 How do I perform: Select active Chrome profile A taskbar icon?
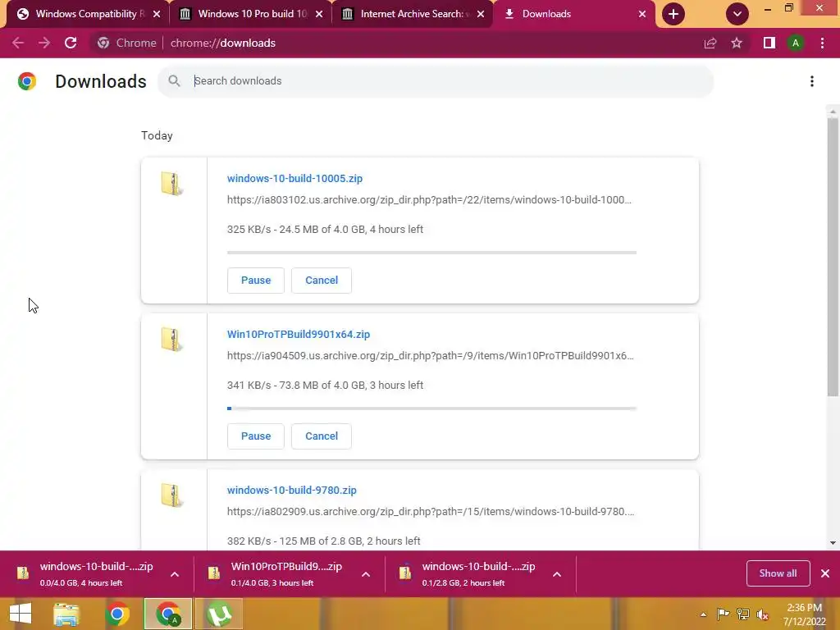click(x=168, y=614)
